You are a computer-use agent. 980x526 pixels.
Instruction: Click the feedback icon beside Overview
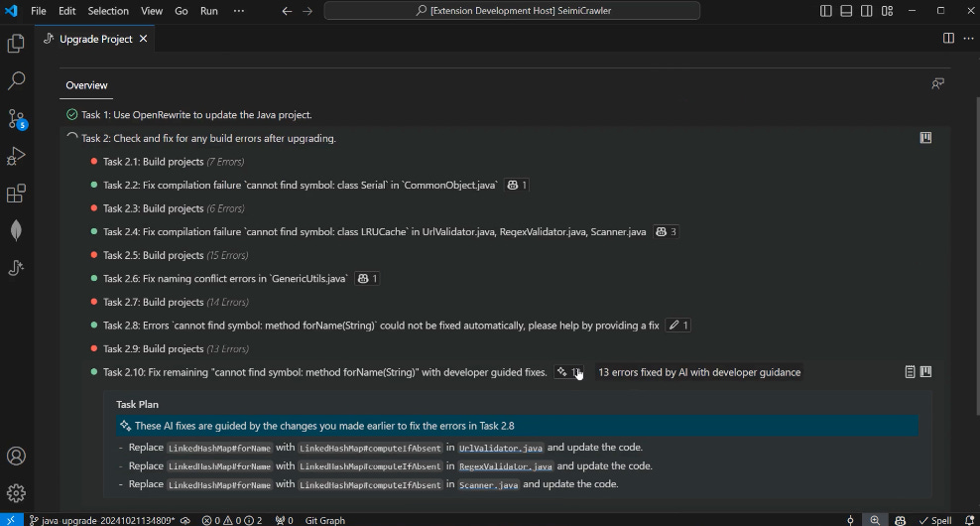(x=937, y=83)
